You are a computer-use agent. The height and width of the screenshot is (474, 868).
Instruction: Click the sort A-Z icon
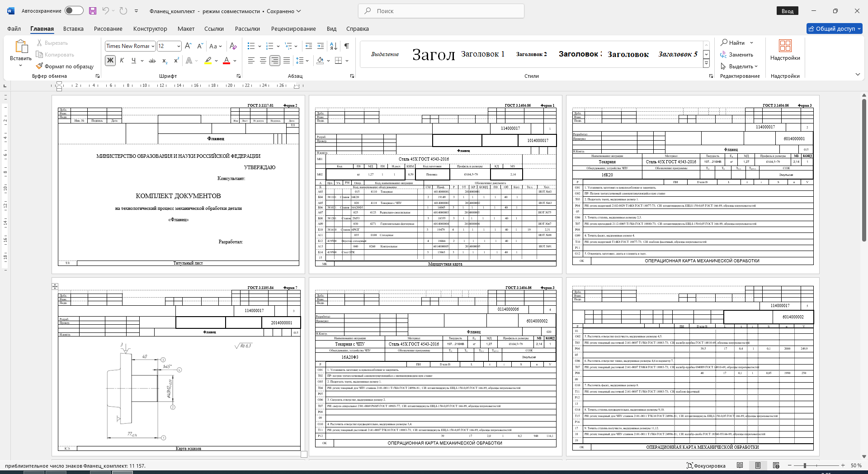coord(334,46)
